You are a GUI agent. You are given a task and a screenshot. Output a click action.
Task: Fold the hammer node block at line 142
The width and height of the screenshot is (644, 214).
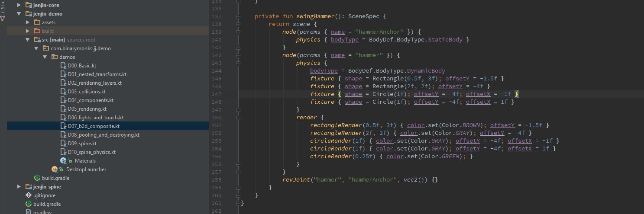239,55
